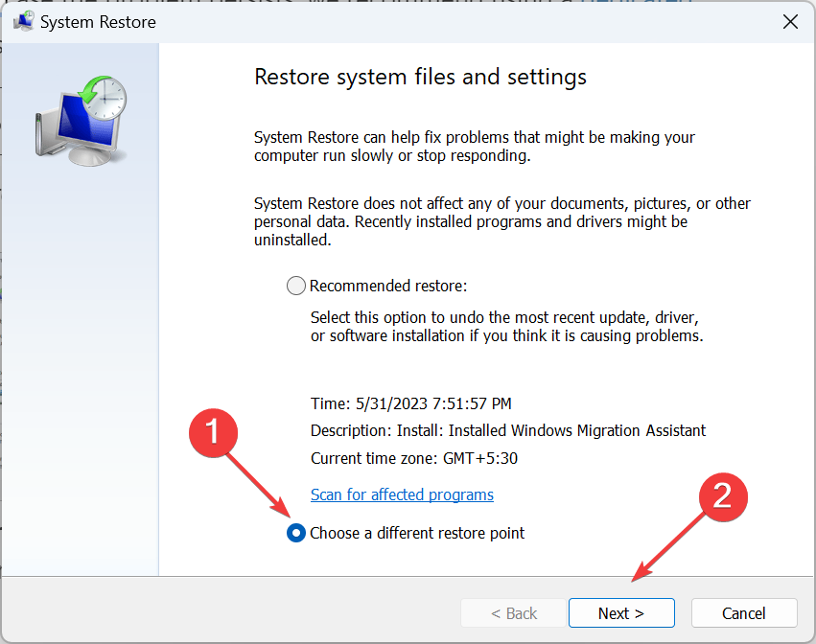Open Scan for affected programs
This screenshot has height=644, width=816.
point(402,494)
